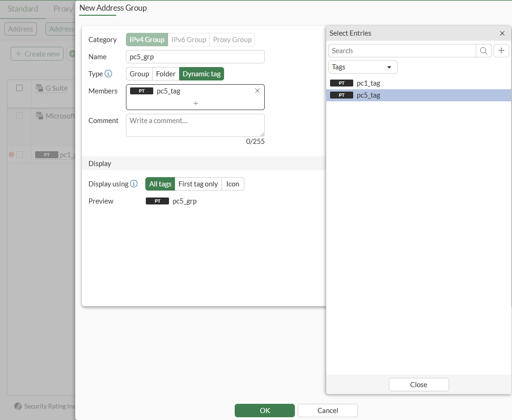Click the Cancel button
This screenshot has height=420, width=512.
pos(327,410)
